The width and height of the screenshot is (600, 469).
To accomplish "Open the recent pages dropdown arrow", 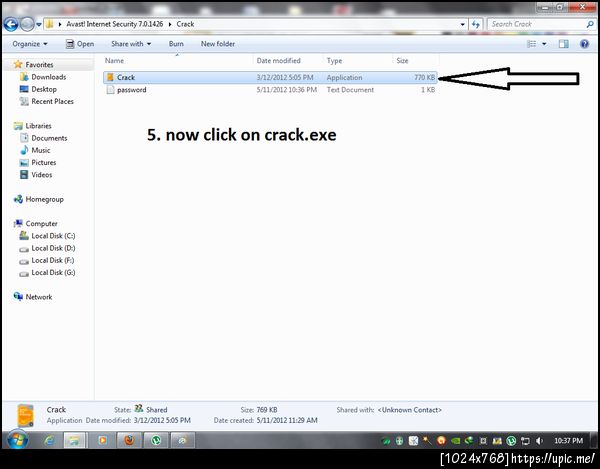I will click(x=39, y=24).
